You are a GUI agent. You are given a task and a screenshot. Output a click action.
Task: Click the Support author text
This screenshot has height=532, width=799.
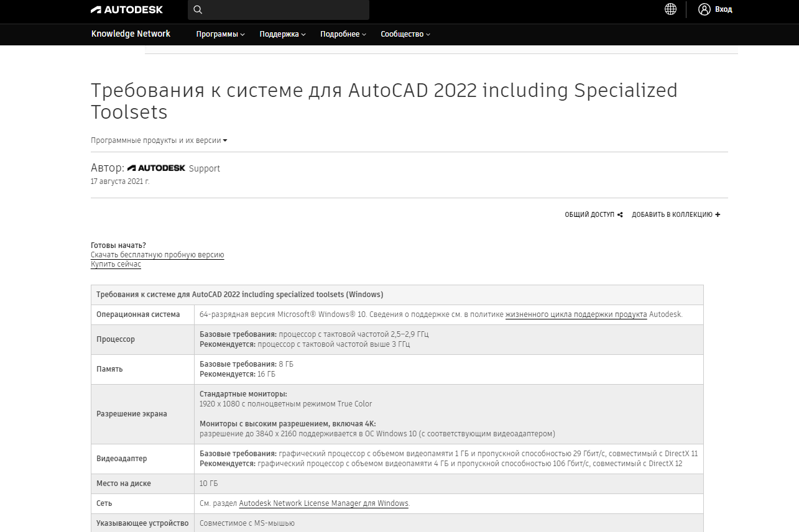pyautogui.click(x=205, y=168)
